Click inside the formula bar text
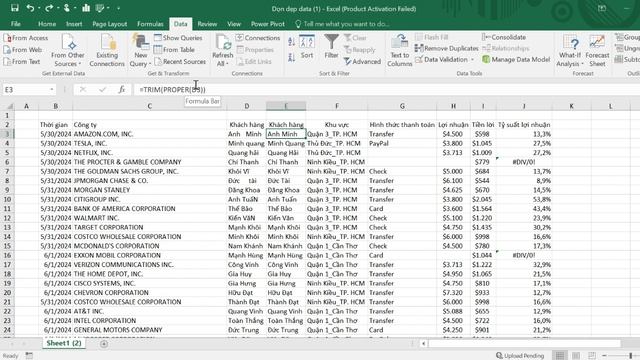 [x=172, y=89]
